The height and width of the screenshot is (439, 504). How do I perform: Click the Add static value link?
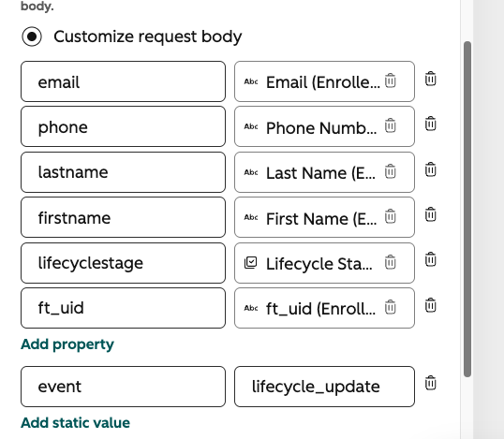pyautogui.click(x=75, y=423)
